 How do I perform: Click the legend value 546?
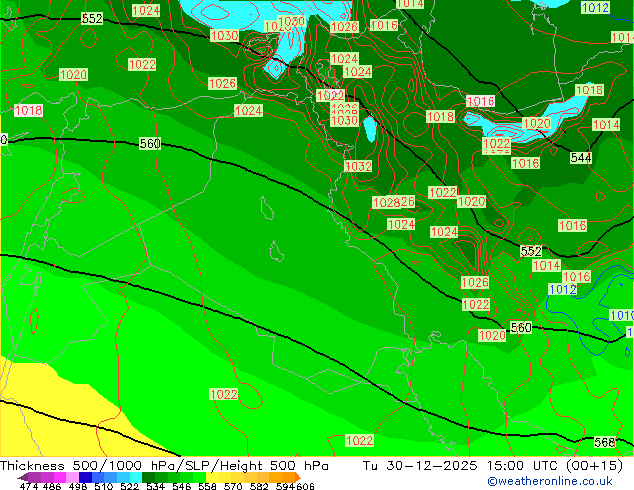181,486
